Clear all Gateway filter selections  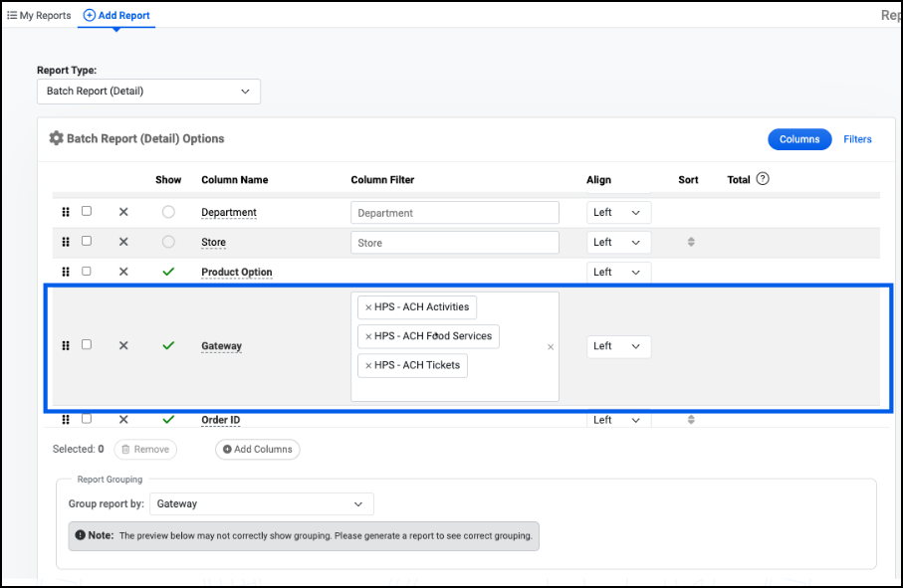pos(551,347)
